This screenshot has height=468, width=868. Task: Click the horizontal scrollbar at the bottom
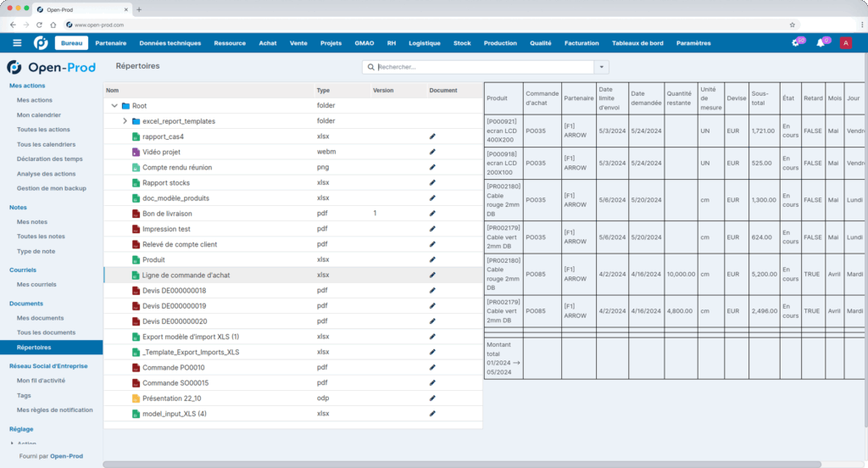coord(462,464)
